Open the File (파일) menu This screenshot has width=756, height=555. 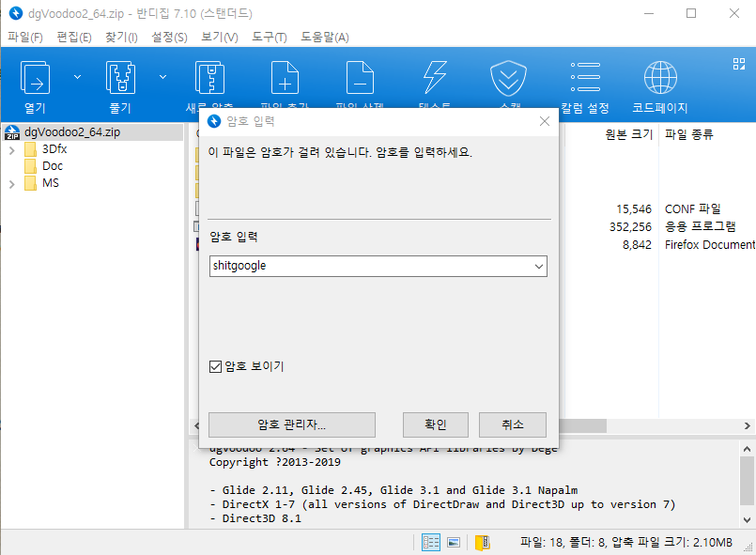point(25,38)
